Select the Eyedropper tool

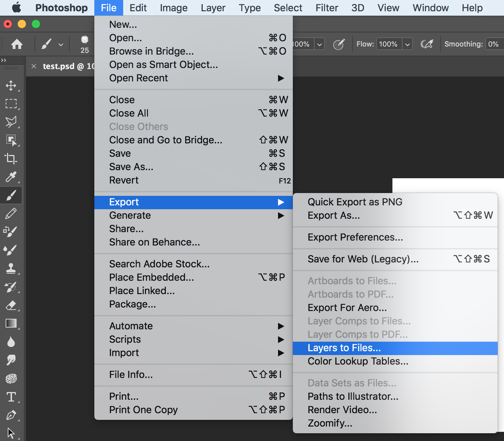(x=12, y=177)
